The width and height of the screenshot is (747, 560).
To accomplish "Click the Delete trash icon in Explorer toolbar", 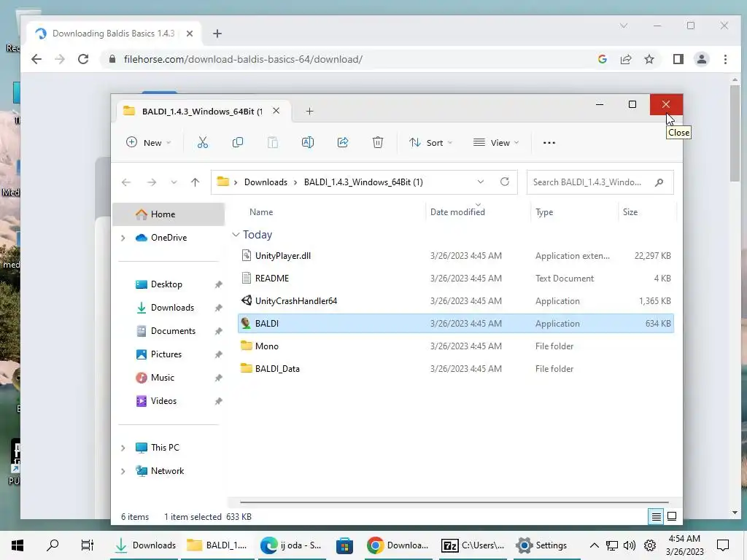I will pyautogui.click(x=378, y=142).
